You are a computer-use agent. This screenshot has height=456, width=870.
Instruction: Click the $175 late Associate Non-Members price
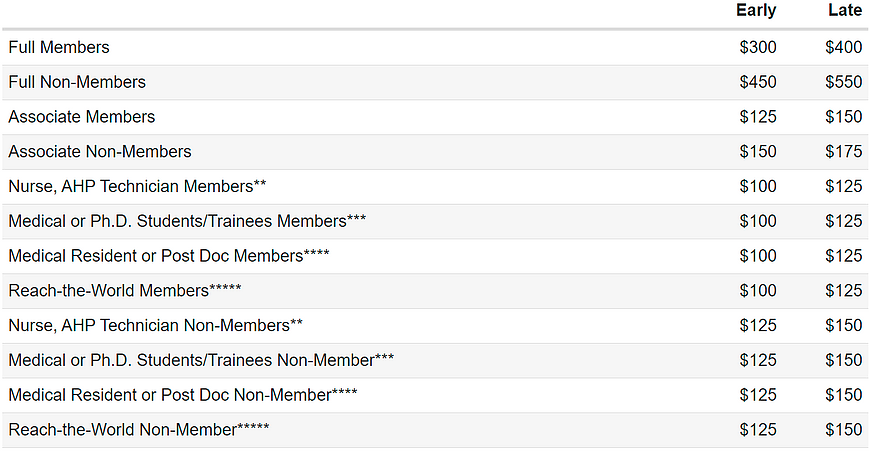(843, 151)
